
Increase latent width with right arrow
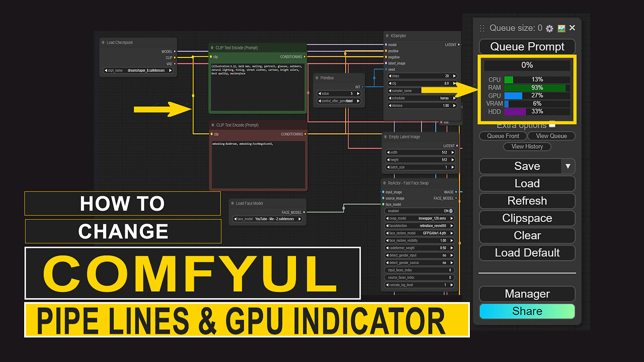(452, 152)
